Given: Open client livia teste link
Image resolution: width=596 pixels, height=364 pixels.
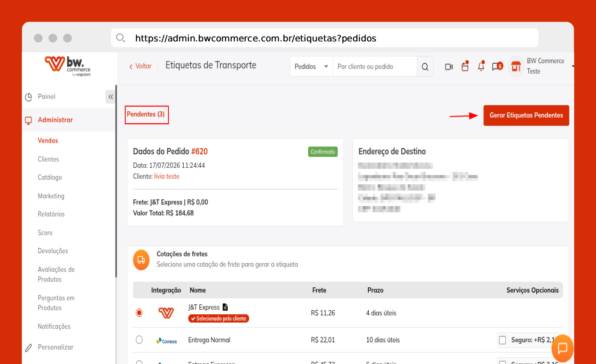Looking at the screenshot, I should tap(167, 177).
